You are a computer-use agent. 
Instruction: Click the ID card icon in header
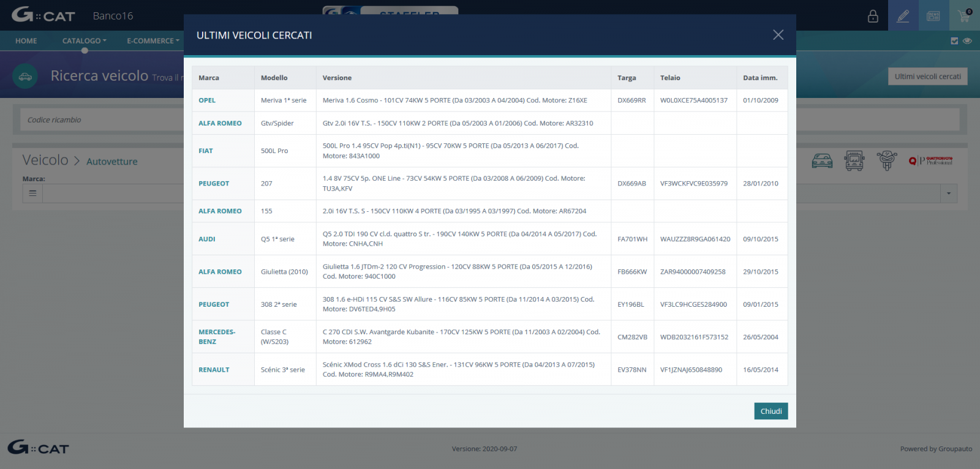(933, 16)
